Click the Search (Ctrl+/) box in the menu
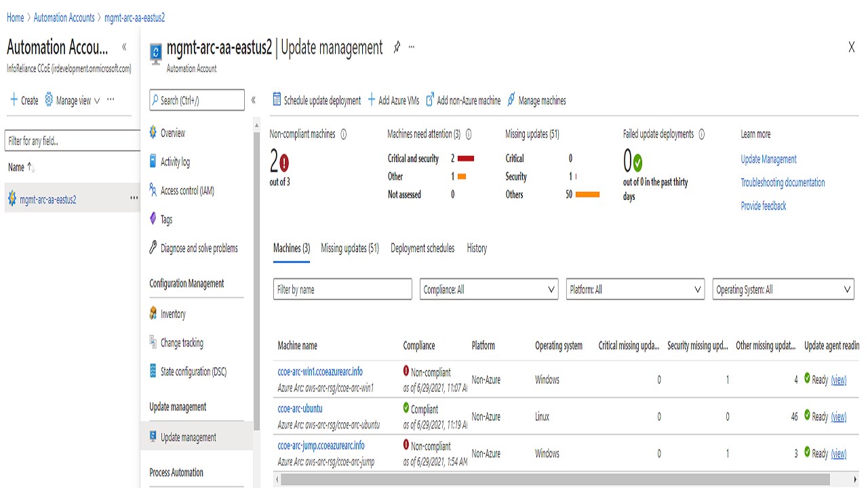868x488 pixels. (x=197, y=100)
